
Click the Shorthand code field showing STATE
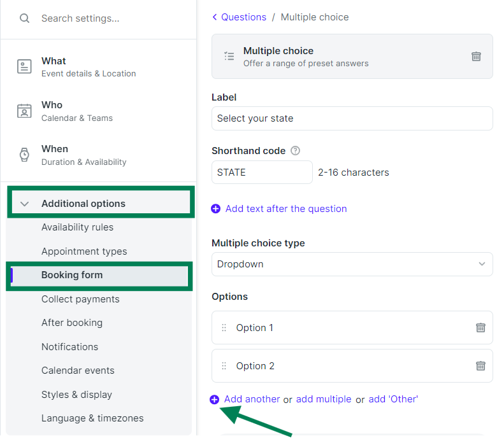tap(262, 173)
